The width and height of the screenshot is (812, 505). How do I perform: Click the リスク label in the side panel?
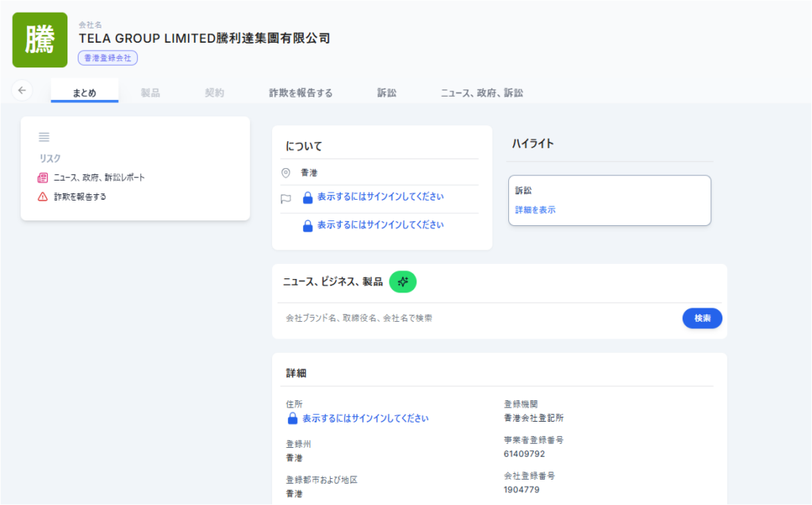(x=50, y=159)
